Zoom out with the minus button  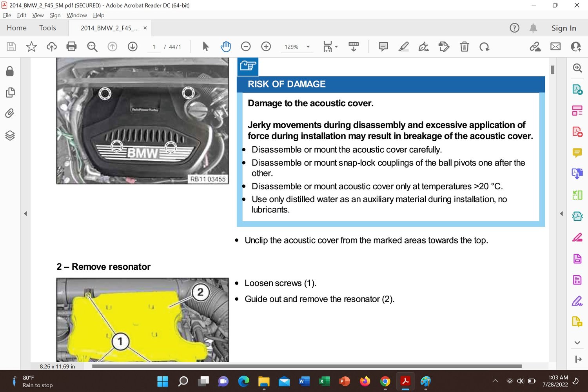tap(246, 47)
